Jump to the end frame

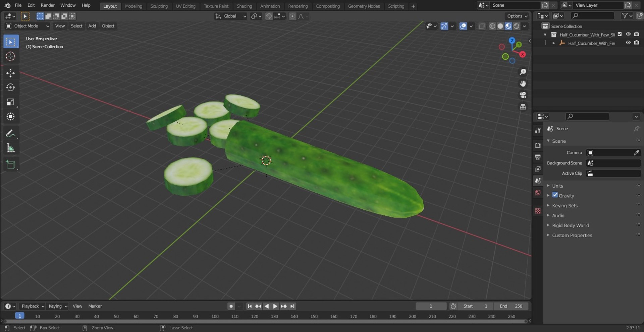(x=292, y=306)
